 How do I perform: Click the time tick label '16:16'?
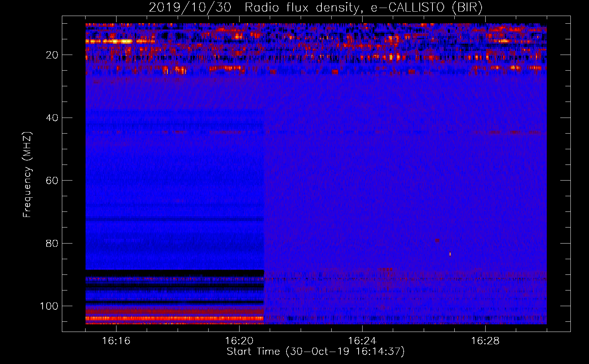tap(116, 341)
